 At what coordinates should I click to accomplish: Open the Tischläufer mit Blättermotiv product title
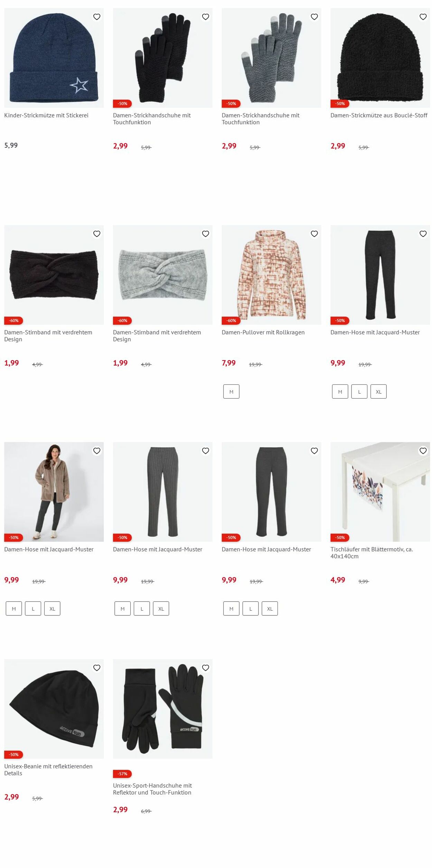[372, 552]
